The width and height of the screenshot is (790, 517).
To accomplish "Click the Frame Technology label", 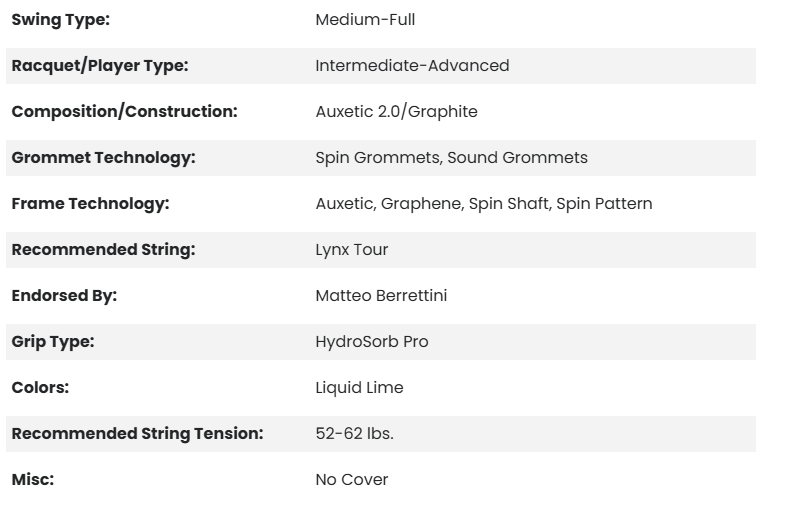I will coord(90,204).
